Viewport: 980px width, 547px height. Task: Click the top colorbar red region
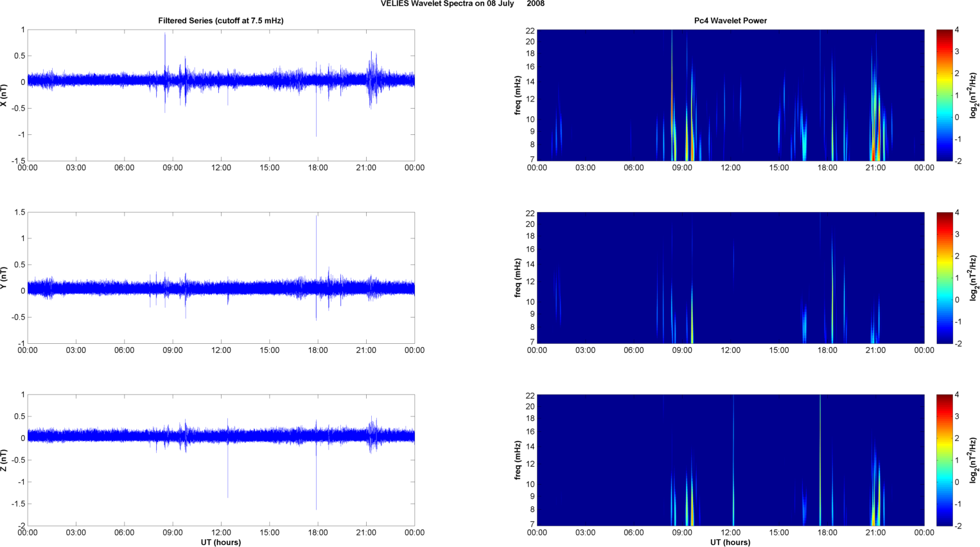(944, 39)
